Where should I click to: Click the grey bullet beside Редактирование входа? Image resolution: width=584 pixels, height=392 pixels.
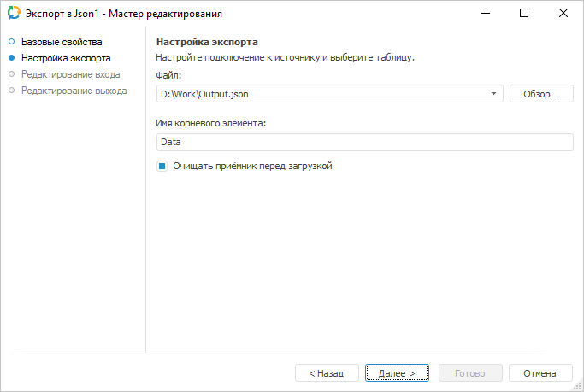[12, 74]
